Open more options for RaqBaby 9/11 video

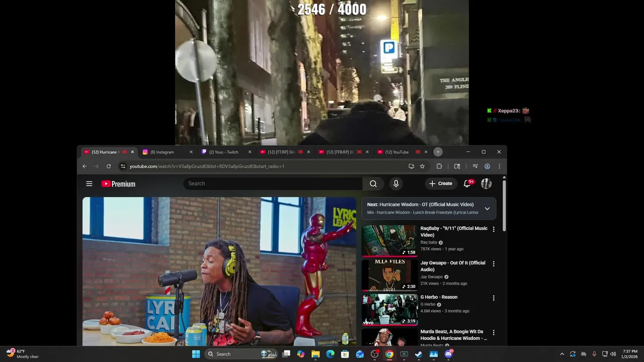pyautogui.click(x=494, y=229)
